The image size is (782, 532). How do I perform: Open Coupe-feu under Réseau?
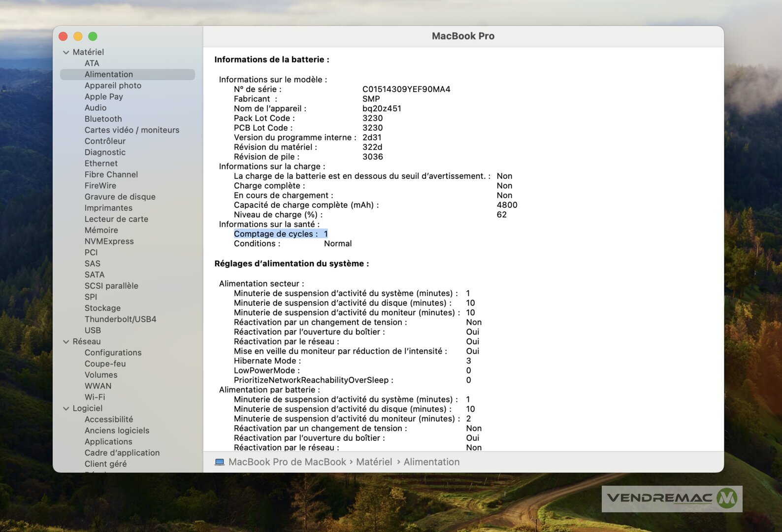pyautogui.click(x=105, y=364)
